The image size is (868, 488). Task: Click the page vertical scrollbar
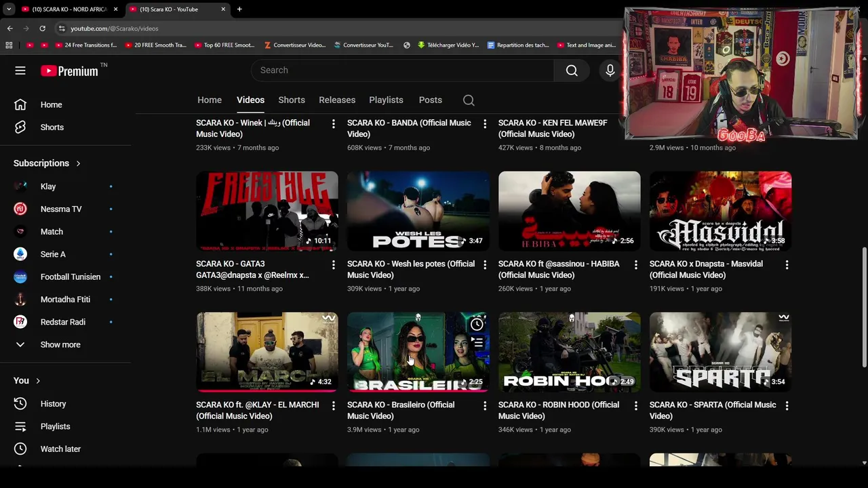(x=864, y=308)
